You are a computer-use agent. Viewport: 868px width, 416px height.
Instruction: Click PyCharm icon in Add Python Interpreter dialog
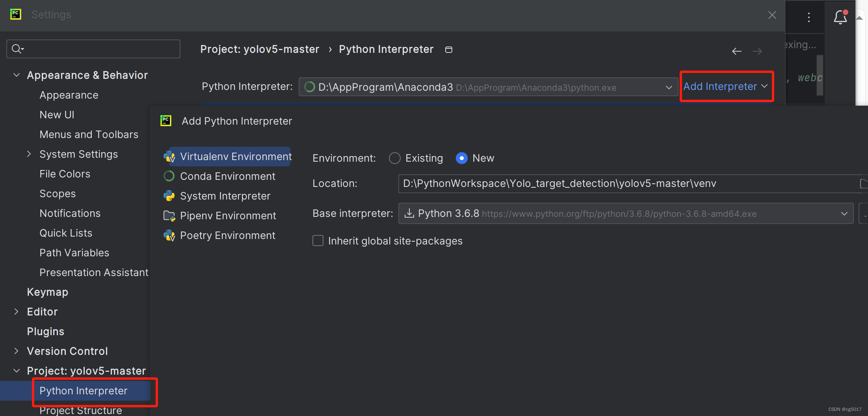166,121
